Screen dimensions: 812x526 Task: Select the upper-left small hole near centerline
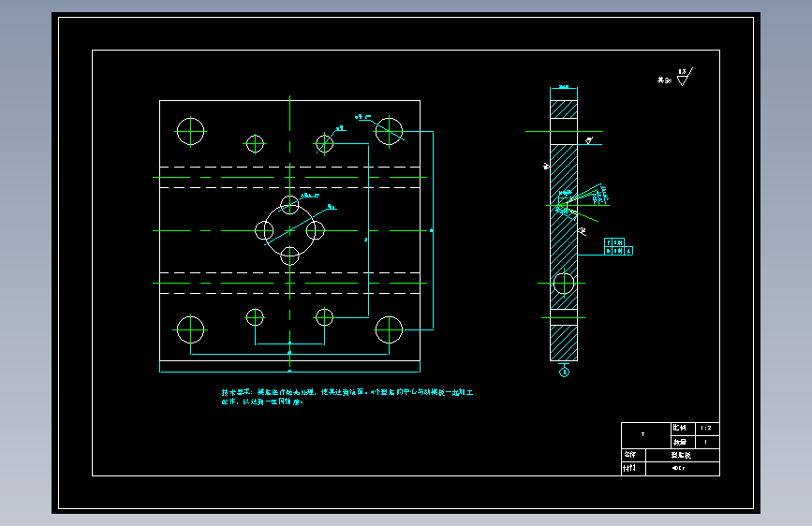(255, 144)
